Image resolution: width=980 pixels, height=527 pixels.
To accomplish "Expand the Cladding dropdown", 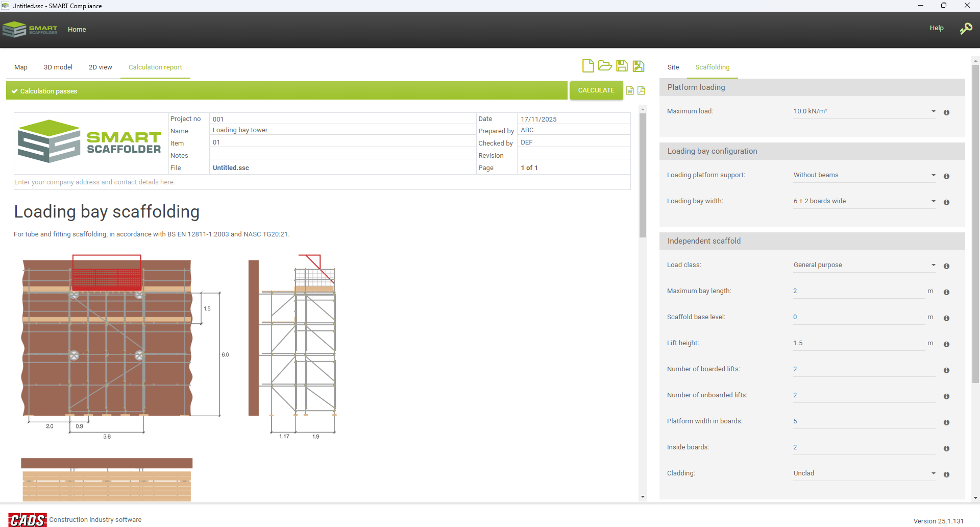I will click(x=864, y=473).
